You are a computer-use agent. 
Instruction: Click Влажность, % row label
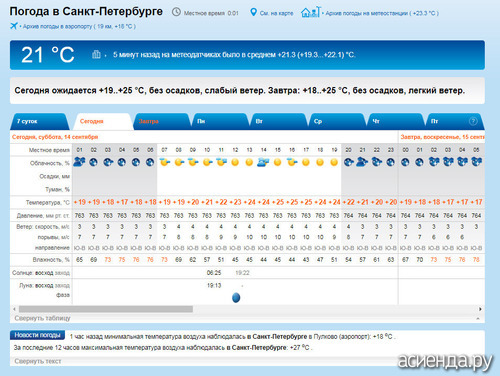pos(51,260)
